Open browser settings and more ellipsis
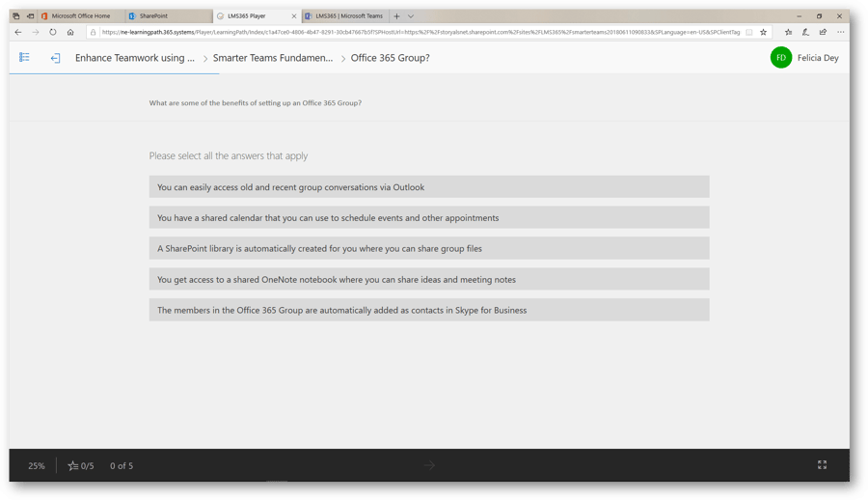Viewport: 868px width, 500px height. point(841,32)
